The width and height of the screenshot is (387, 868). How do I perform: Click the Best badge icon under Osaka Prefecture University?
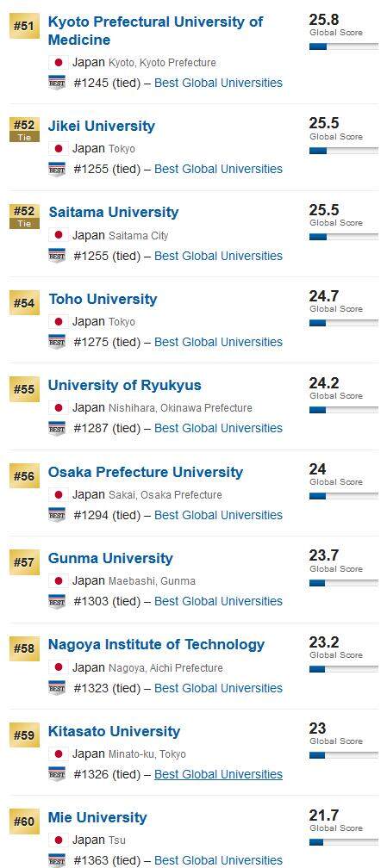pos(57,515)
